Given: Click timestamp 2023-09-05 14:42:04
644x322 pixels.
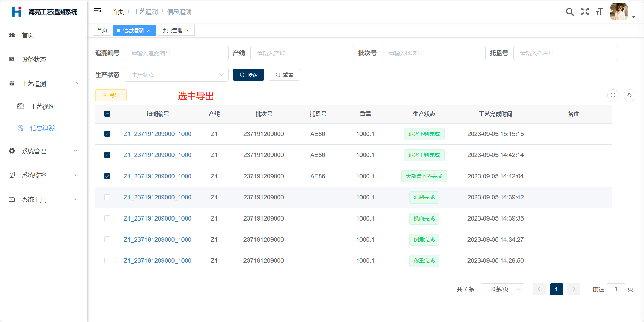Looking at the screenshot, I should click(x=495, y=176).
